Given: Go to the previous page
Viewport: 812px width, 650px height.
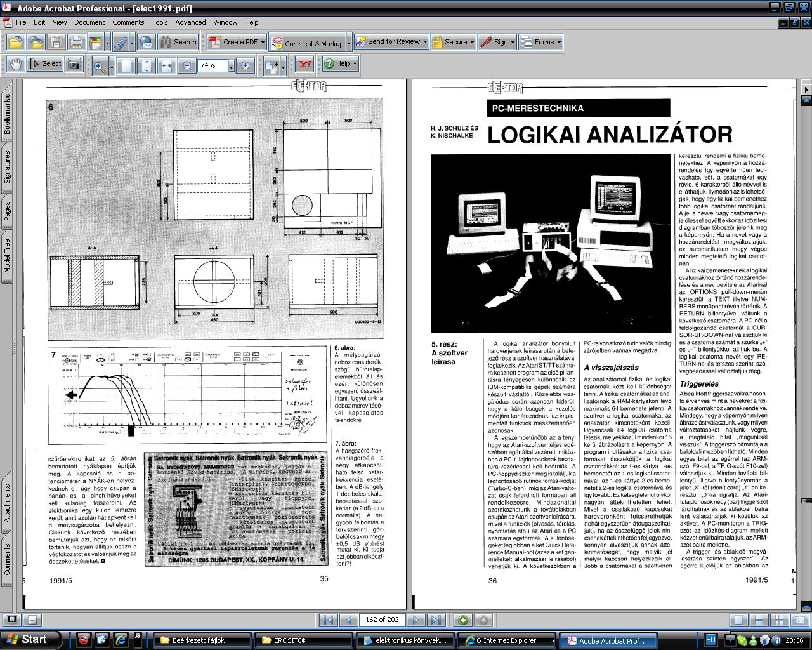Looking at the screenshot, I should coord(348,620).
